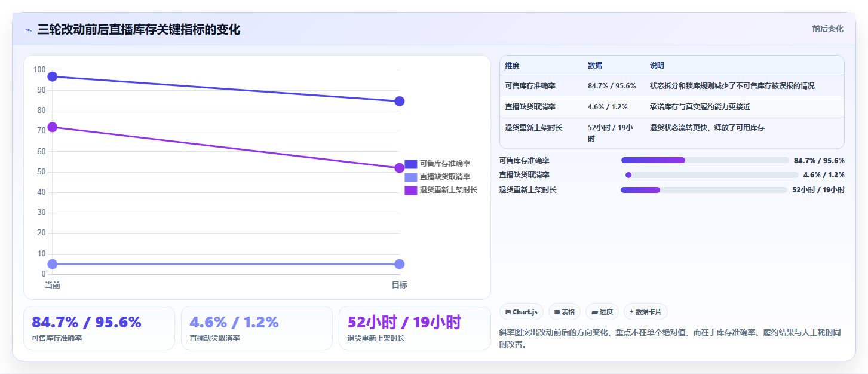Click the 退货重新上架时长 data point at 当前
Viewport: 868px width, 374px height.
53,127
